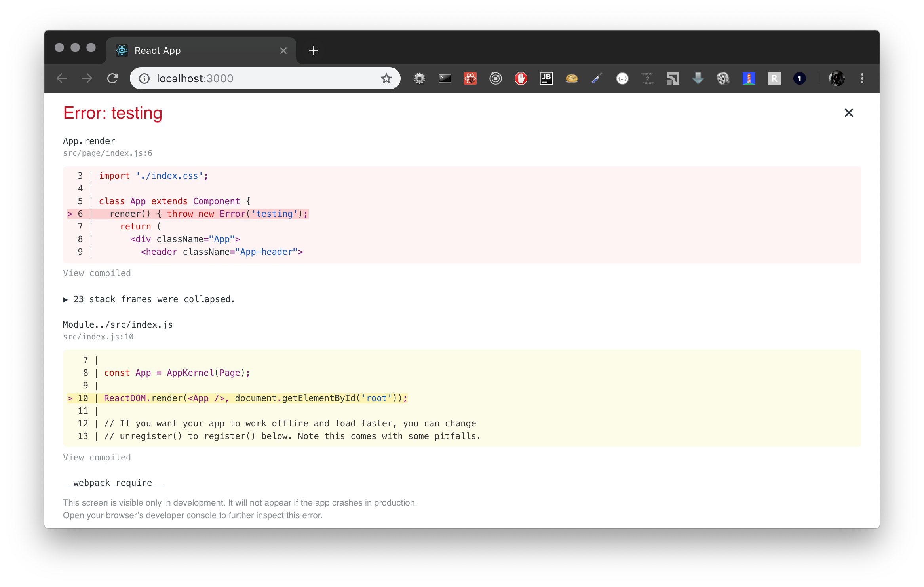Reload the localhost:3000 page
Screen dimensions: 924x587
(x=113, y=78)
